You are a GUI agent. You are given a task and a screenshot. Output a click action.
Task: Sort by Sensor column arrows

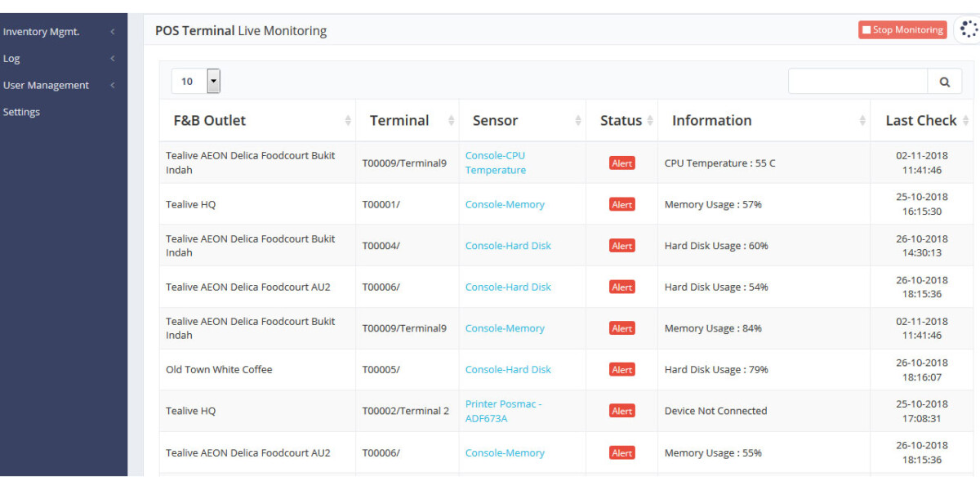[578, 121]
